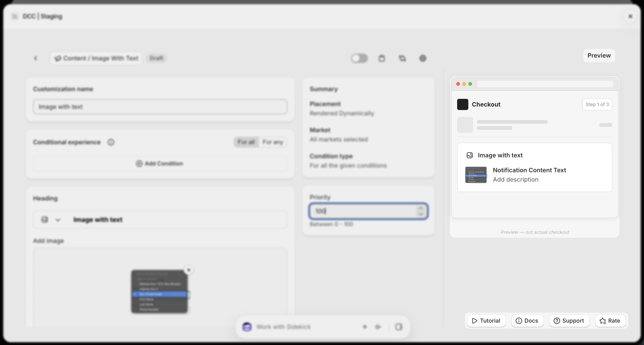Viewport: 644px width, 345px height.
Task: Click the round globe icon in toolbar
Action: [423, 58]
